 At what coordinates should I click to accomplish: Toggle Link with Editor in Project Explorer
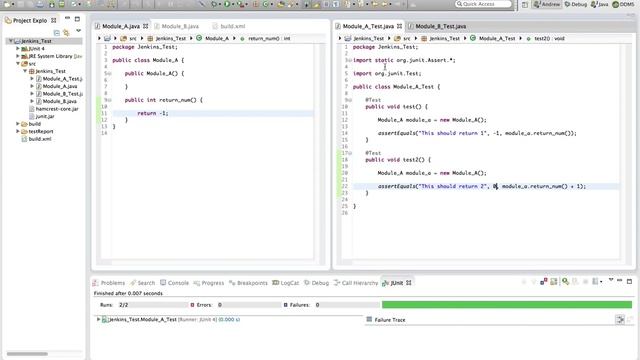pos(66,32)
